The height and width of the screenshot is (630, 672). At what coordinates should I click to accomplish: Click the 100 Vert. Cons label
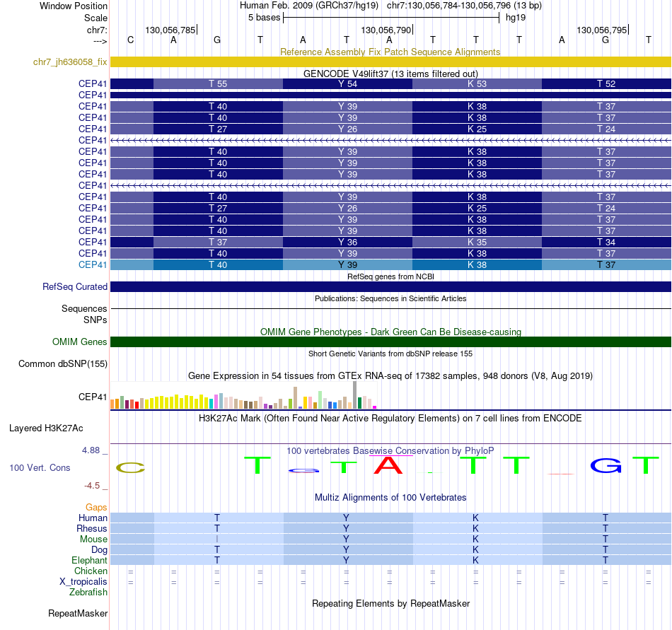coord(40,467)
